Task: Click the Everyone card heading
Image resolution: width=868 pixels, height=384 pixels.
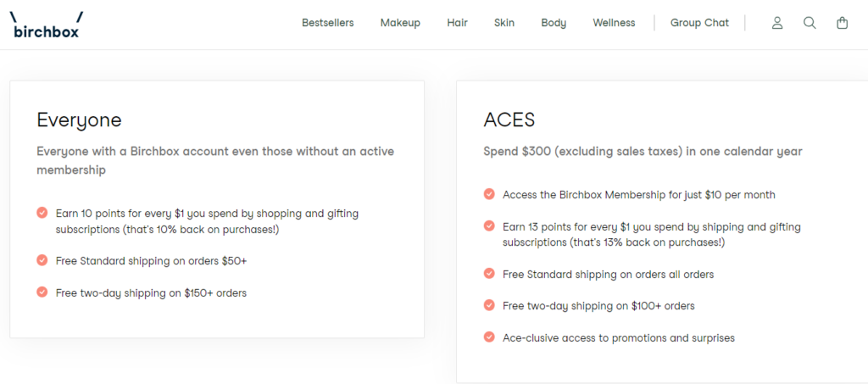Action: 79,120
